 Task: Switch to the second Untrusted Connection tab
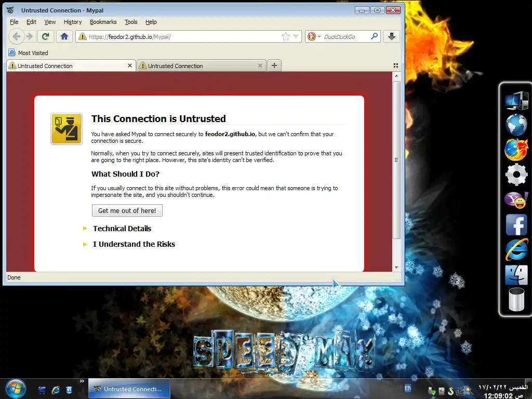202,65
